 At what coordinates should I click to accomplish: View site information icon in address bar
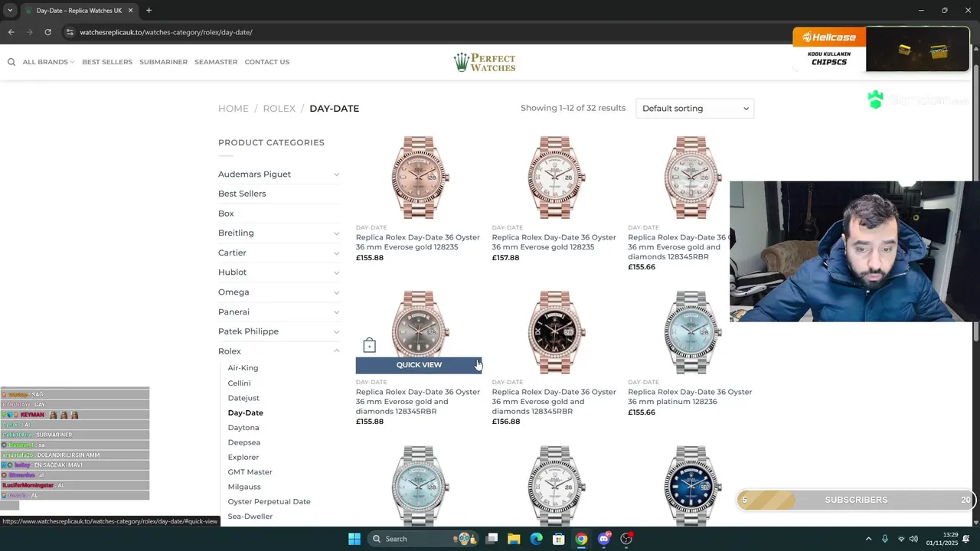(70, 32)
